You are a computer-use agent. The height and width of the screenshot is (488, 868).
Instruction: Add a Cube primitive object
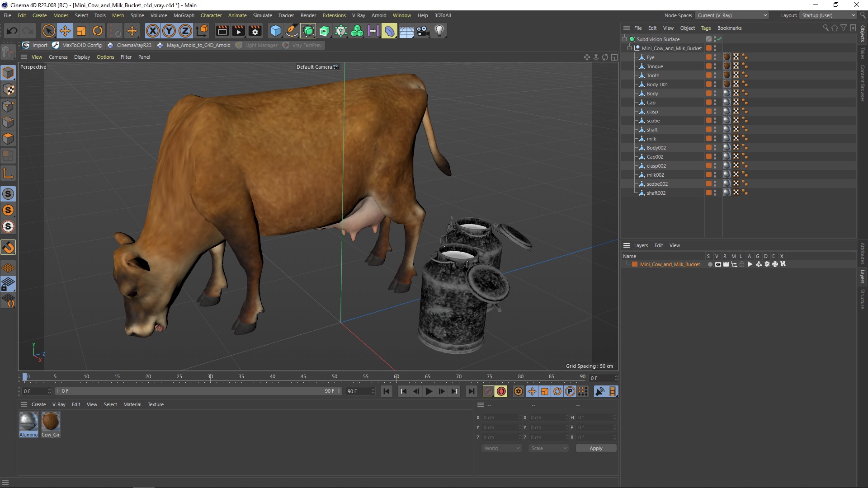tap(275, 31)
